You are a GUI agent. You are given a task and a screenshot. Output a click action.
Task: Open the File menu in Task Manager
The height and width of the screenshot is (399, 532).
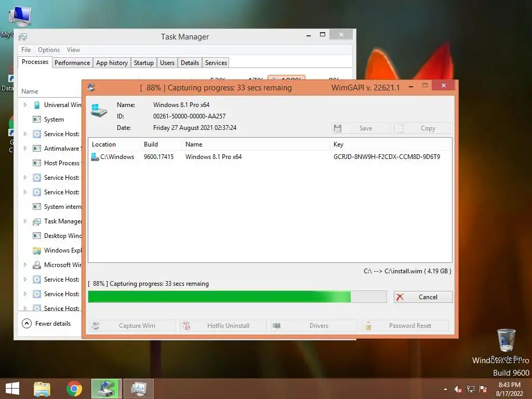coord(26,50)
